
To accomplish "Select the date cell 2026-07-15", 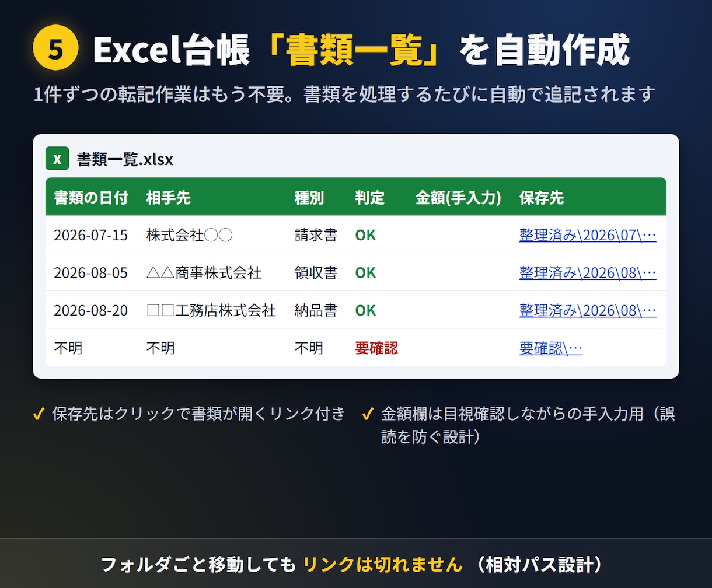I will click(90, 235).
